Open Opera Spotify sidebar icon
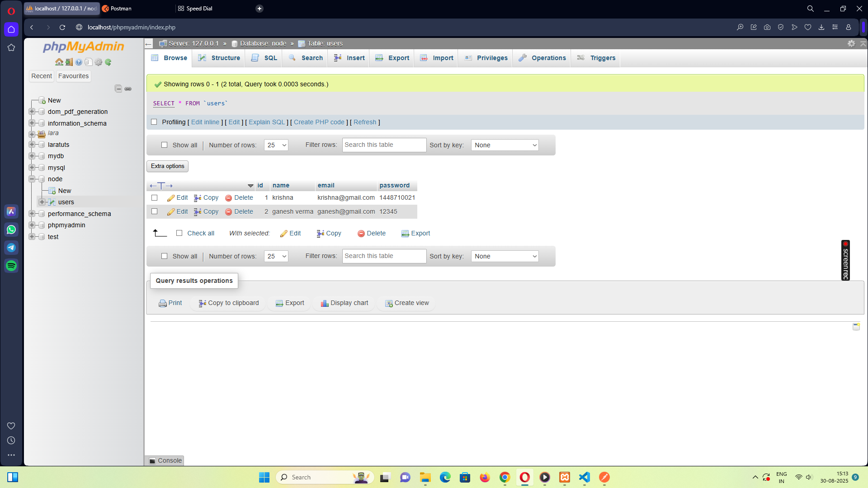This screenshot has height=488, width=868. (11, 266)
